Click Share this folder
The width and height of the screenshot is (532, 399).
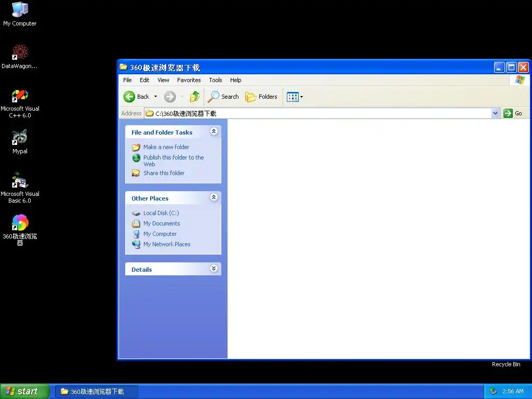[x=164, y=173]
